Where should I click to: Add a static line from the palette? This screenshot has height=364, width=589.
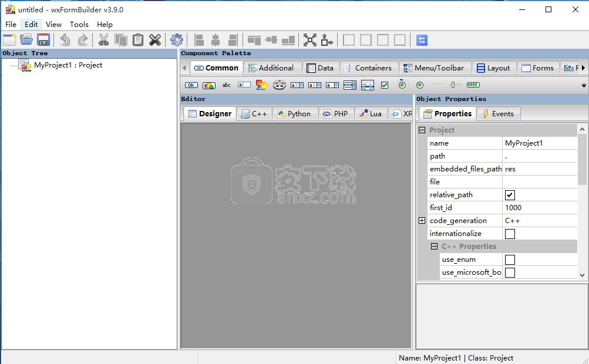click(x=437, y=85)
